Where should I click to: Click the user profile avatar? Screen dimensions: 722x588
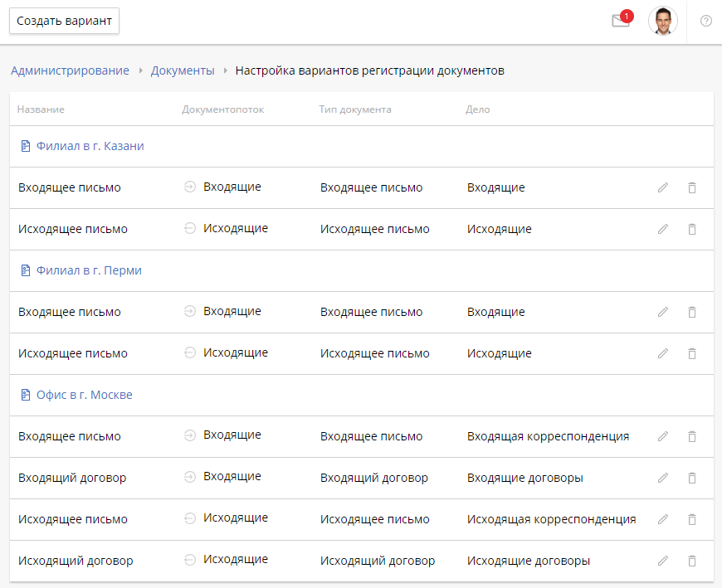tap(663, 21)
